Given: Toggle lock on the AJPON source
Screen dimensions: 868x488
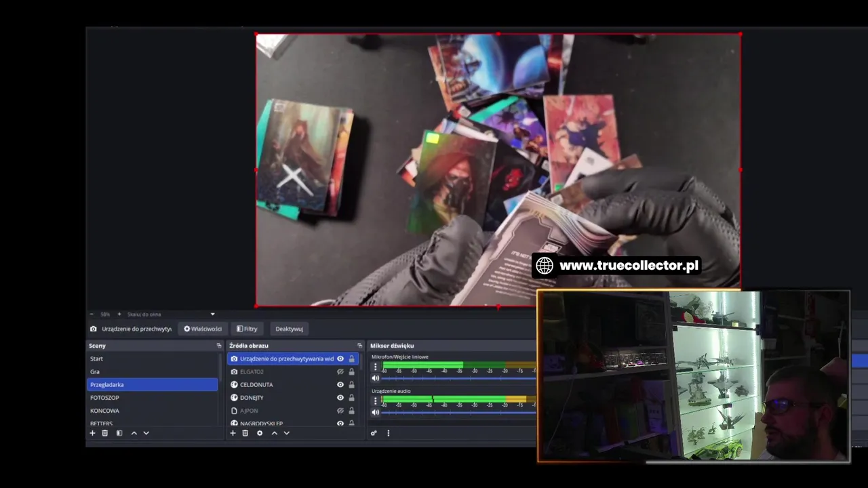Looking at the screenshot, I should [351, 410].
